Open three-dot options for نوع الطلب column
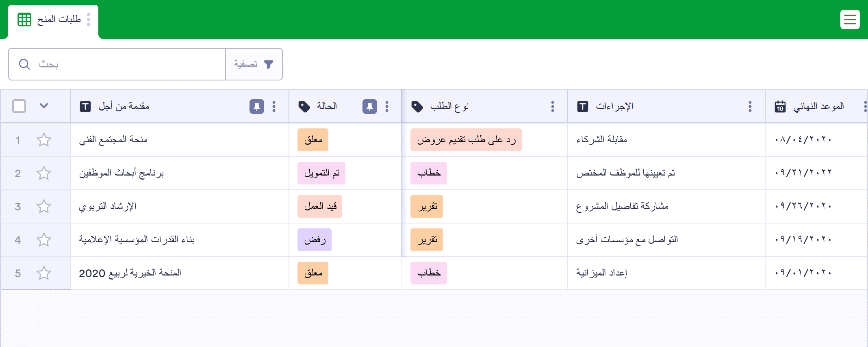This screenshot has width=868, height=347. (552, 106)
